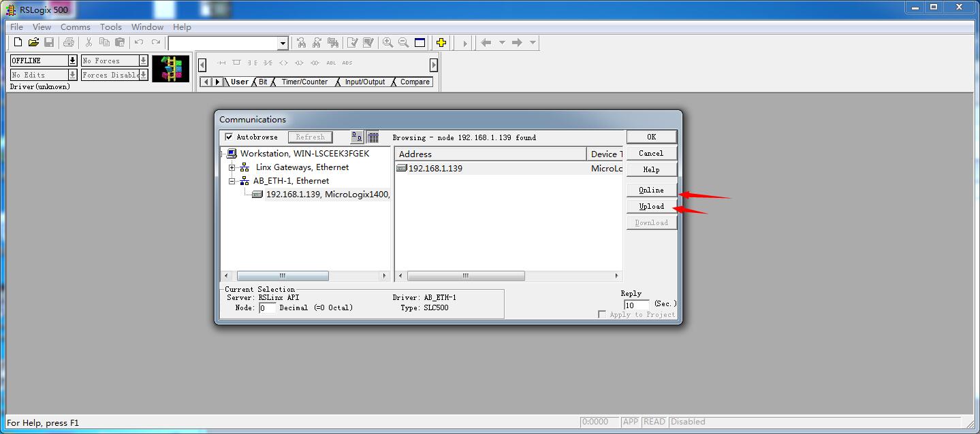This screenshot has height=434, width=980.
Task: Click OK in Communications dialog
Action: pos(651,137)
